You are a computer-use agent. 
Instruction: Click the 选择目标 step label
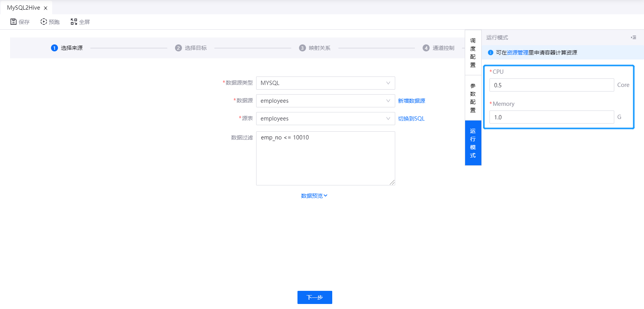click(x=196, y=48)
